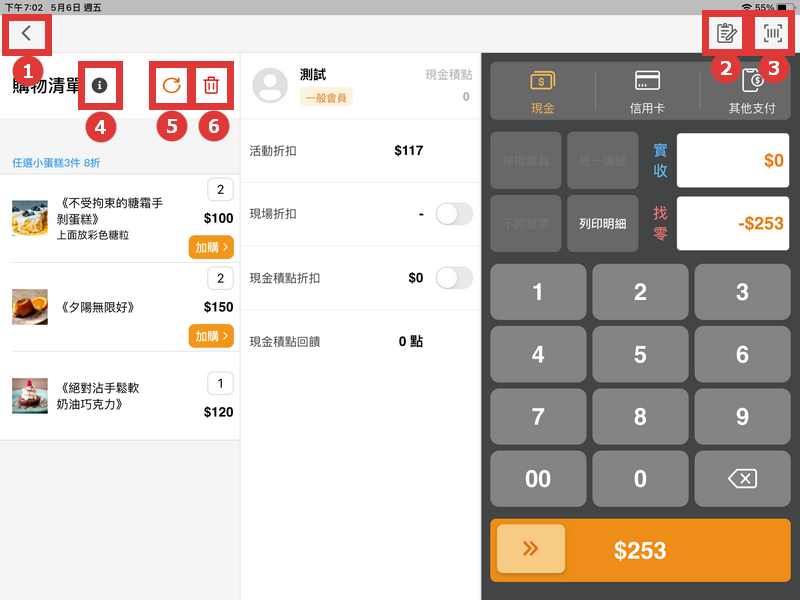Click the 夕陽無限好 cake thumbnail
Viewport: 800px width, 600px height.
(30, 309)
